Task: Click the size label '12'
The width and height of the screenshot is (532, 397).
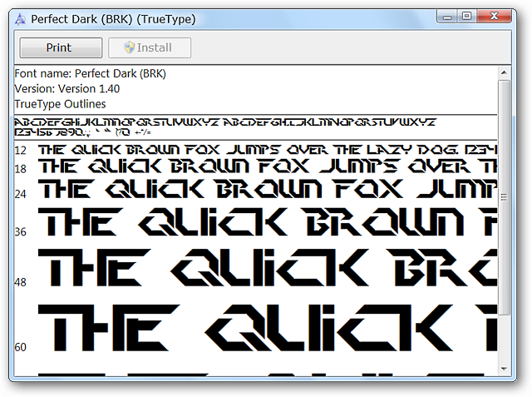Action: click(20, 150)
